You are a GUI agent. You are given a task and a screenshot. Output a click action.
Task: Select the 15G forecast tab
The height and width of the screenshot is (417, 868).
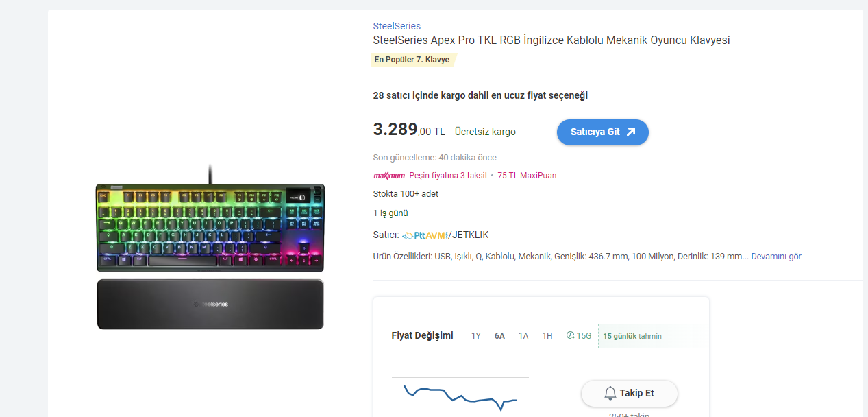[579, 336]
